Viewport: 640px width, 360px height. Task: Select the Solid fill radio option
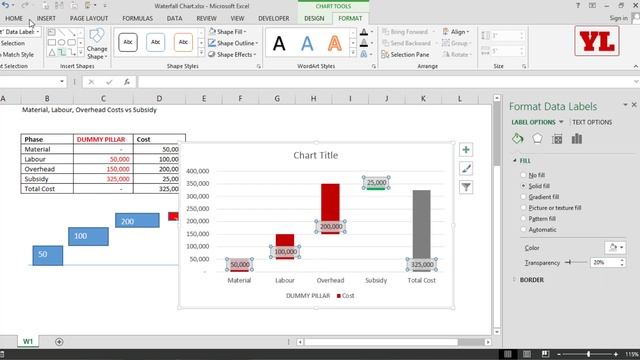[x=523, y=186]
